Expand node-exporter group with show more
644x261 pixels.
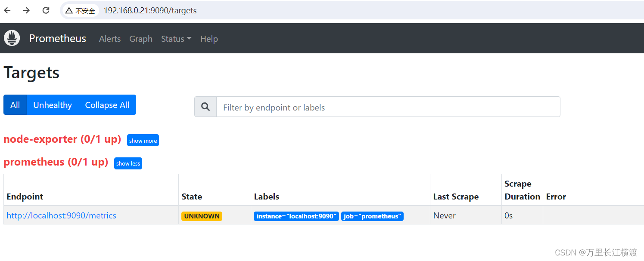(x=143, y=141)
